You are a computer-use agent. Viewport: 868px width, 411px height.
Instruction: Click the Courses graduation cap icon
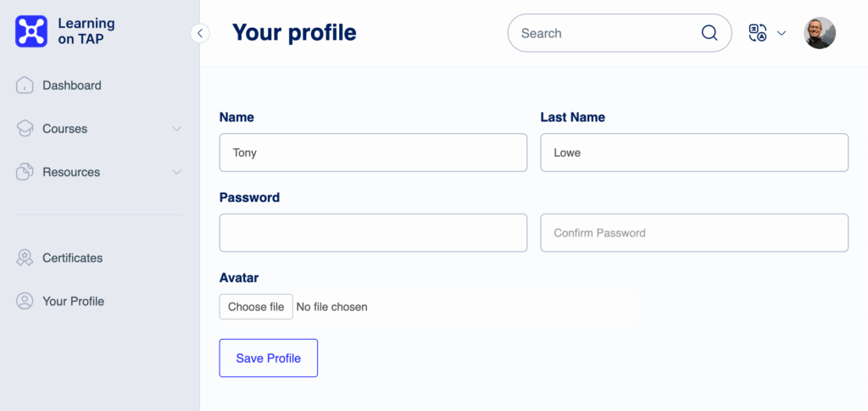pyautogui.click(x=25, y=129)
